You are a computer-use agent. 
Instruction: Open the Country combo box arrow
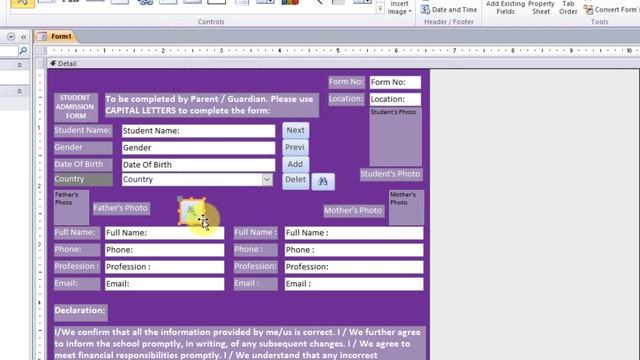[x=267, y=179]
